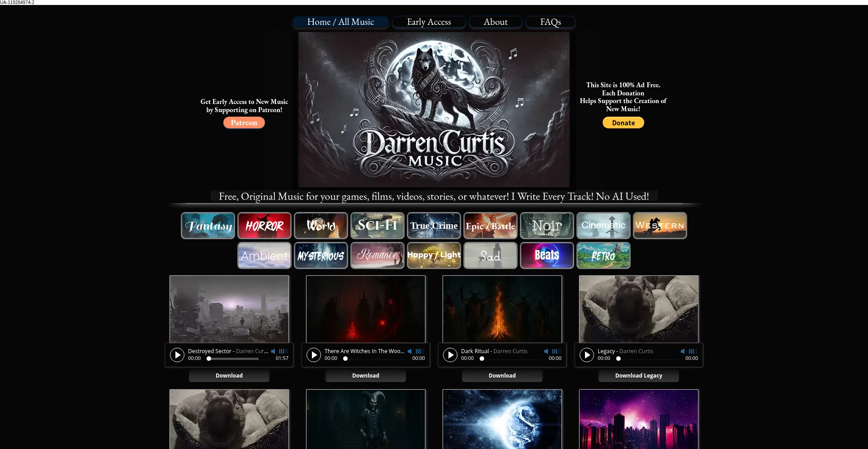Mute the Legacy track player
This screenshot has width=868, height=449.
(x=682, y=351)
